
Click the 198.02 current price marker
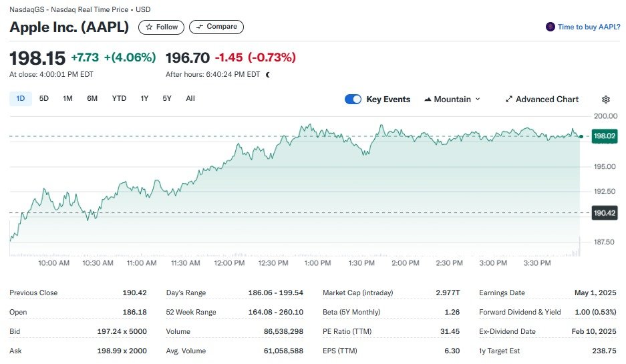604,136
